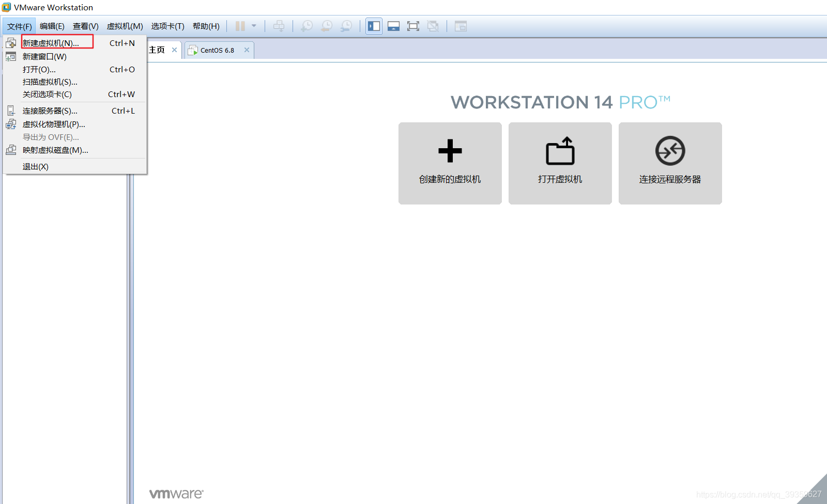
Task: Click the new virtual machine icon in menu
Action: [x=11, y=43]
